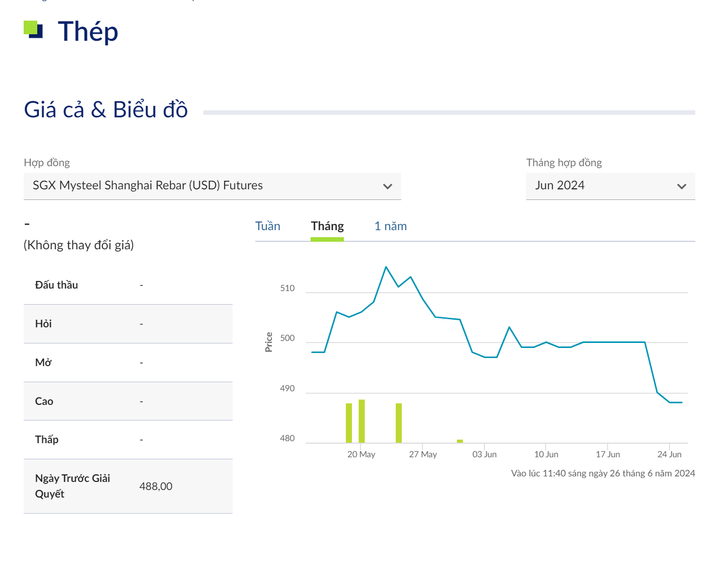The image size is (728, 561).
Task: Click the Ngày Trước Giải Quyết value 488,00
Action: coord(156,486)
